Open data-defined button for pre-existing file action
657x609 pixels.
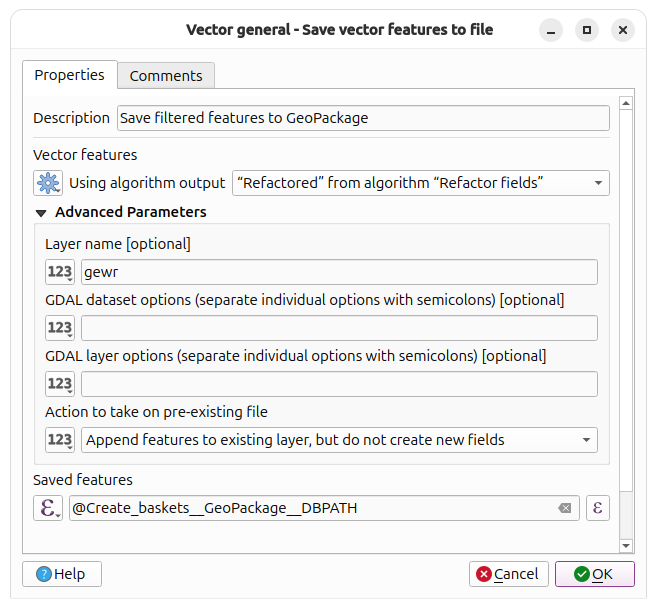click(x=60, y=440)
